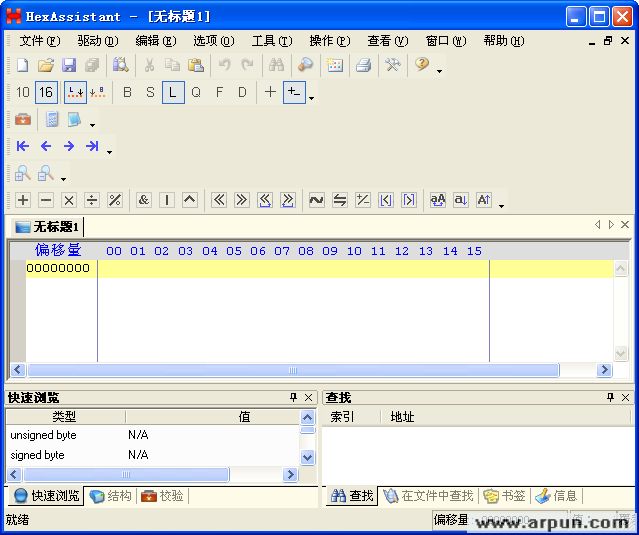Cut the selection using the scissors icon
This screenshot has height=535, width=639.
click(x=149, y=65)
